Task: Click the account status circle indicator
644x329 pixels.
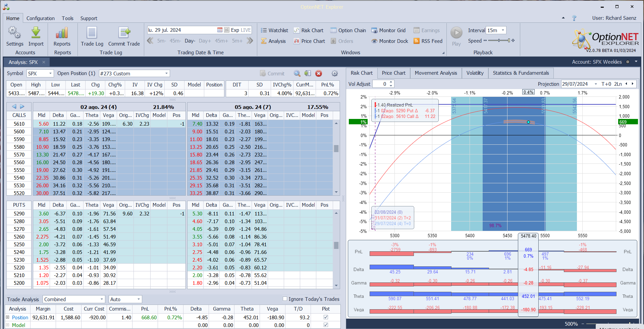Action: [628, 62]
